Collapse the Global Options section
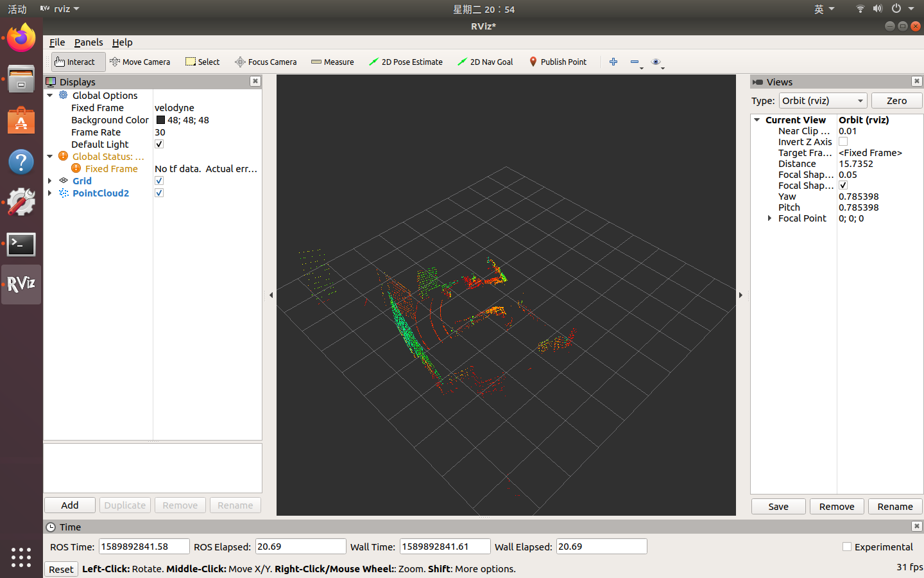The image size is (924, 578). click(50, 95)
